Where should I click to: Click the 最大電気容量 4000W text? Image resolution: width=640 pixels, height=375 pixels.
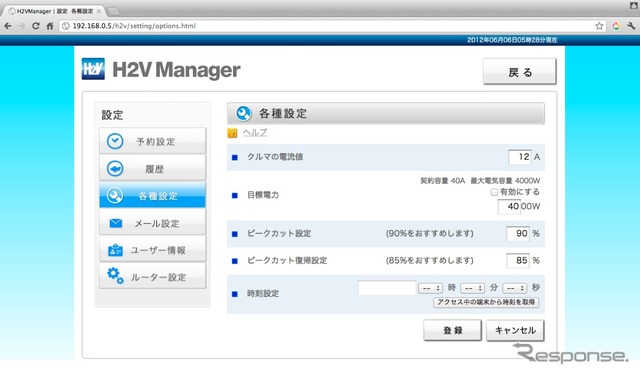point(505,180)
